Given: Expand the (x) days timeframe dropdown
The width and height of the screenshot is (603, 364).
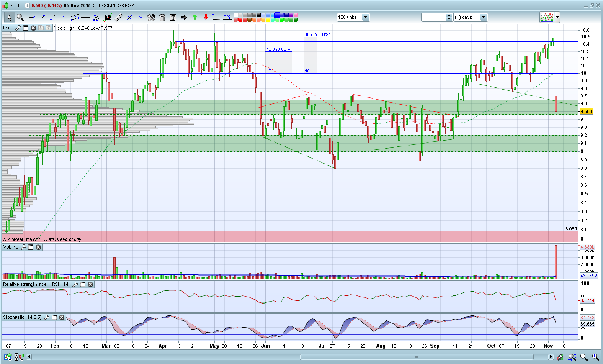Looking at the screenshot, I should [x=484, y=17].
